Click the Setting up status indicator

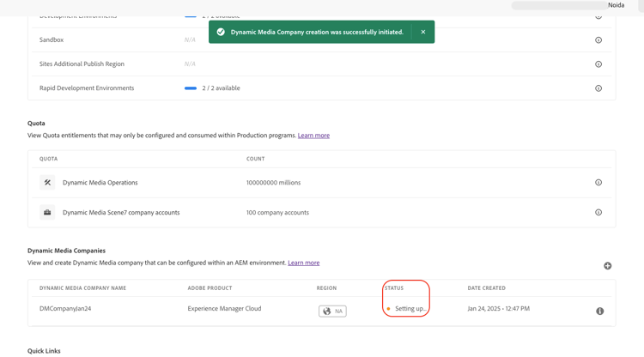click(x=408, y=309)
